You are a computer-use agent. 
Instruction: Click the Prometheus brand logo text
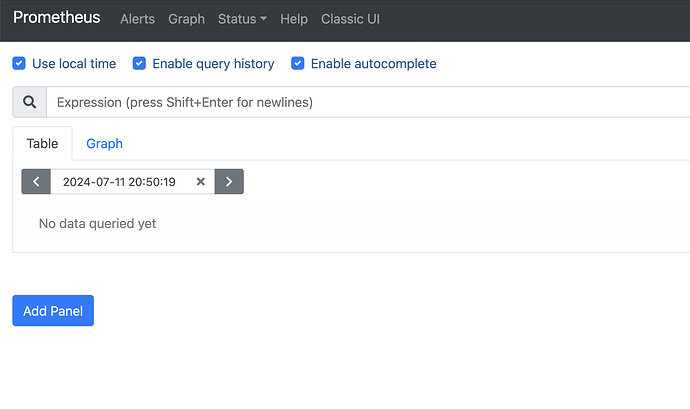click(56, 18)
